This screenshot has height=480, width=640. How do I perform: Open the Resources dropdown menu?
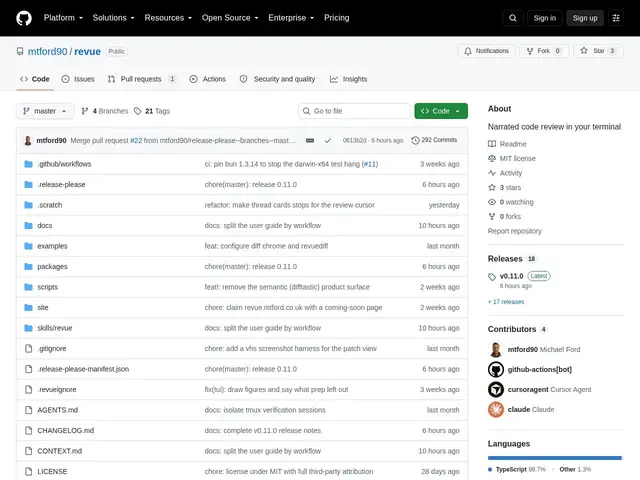168,18
